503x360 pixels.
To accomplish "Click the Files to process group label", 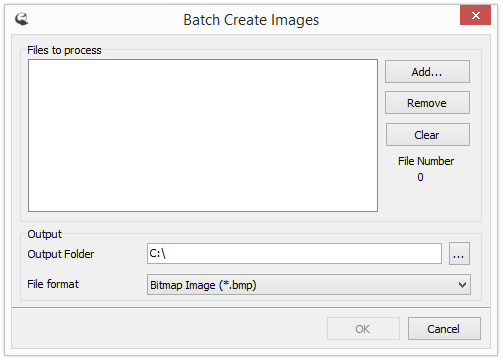I will click(x=64, y=50).
